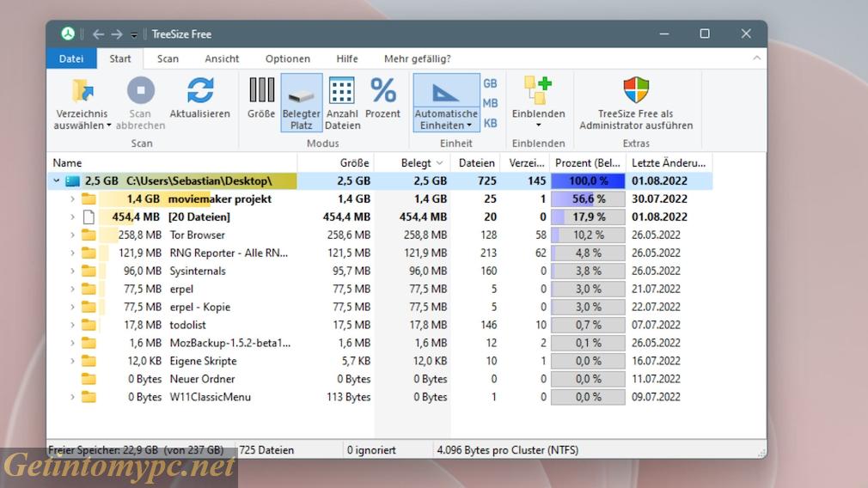The image size is (868, 488).
Task: Select the Prozent mode
Action: click(382, 98)
